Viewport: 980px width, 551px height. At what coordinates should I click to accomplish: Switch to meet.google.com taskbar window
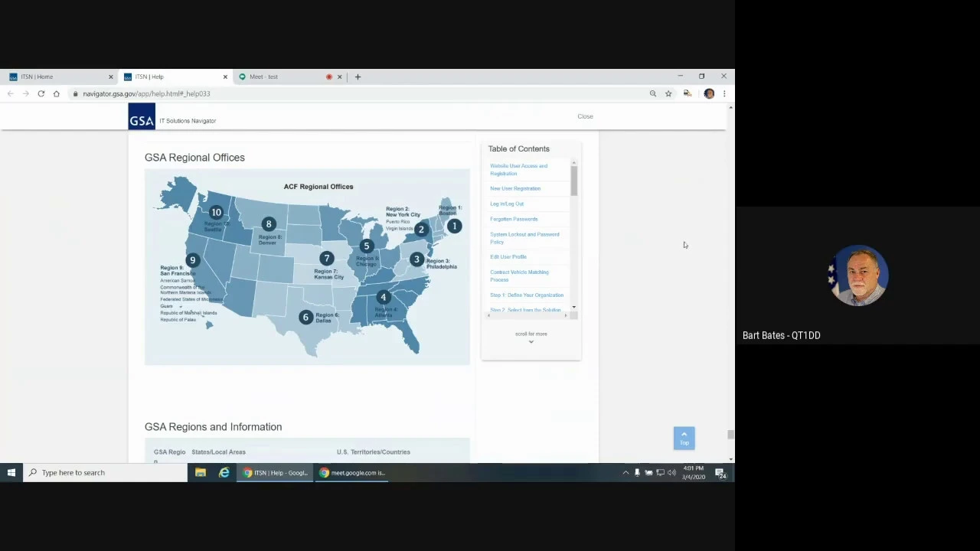point(352,473)
